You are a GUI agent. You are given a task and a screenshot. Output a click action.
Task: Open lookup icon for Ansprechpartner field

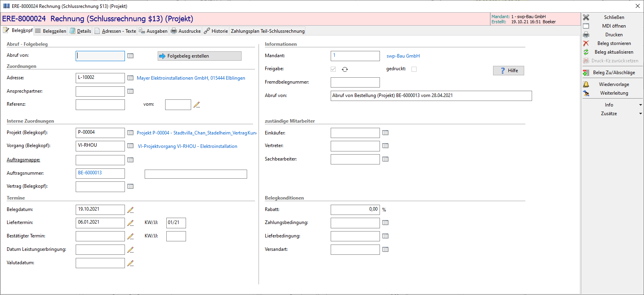[130, 91]
